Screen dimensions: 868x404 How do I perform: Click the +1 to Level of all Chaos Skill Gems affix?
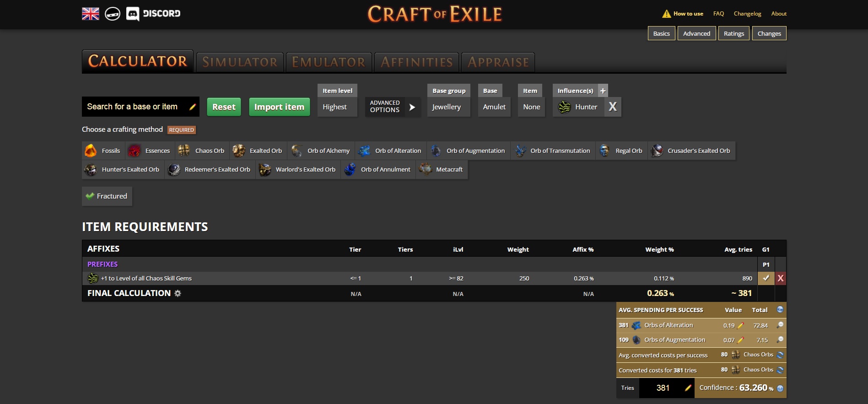click(146, 278)
